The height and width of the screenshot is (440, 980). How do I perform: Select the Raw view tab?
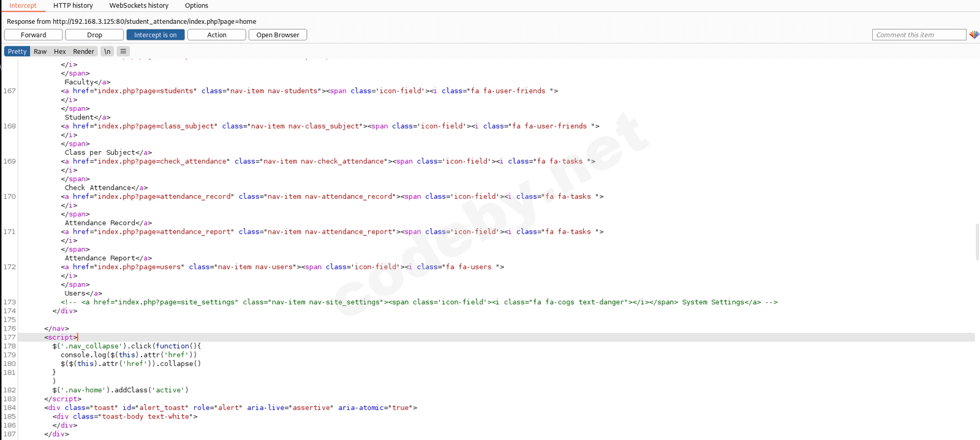40,51
